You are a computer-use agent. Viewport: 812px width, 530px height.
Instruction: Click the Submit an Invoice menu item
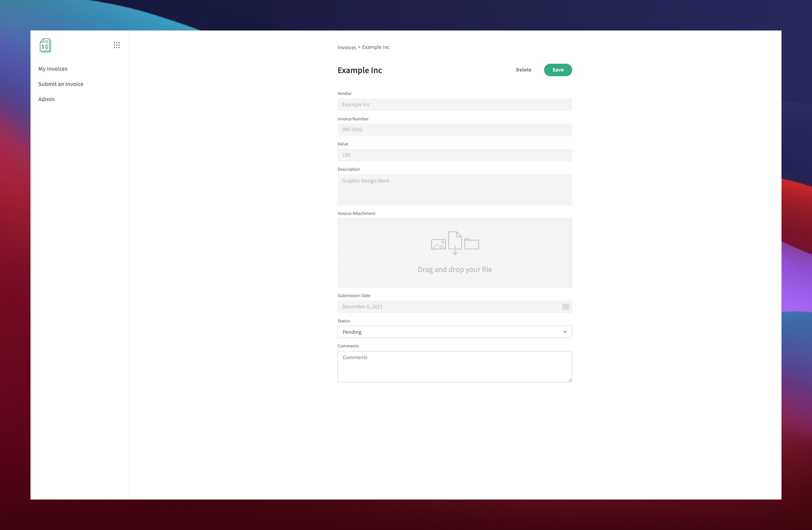(60, 83)
